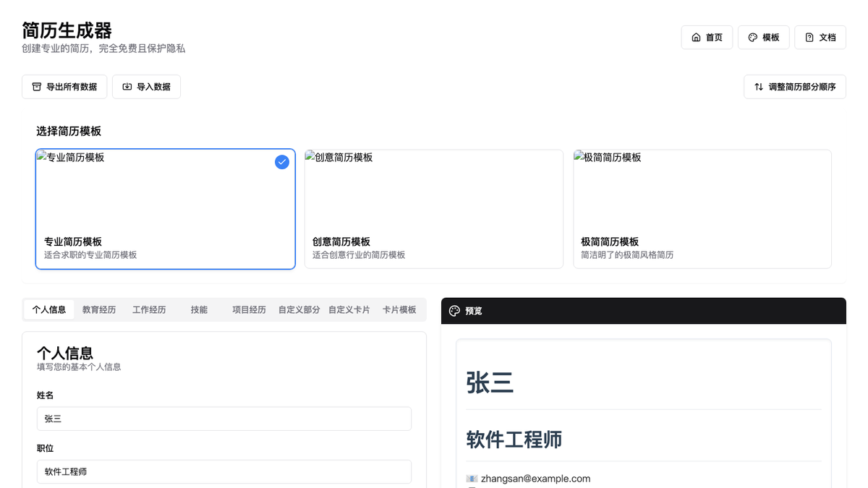This screenshot has height=488, width=868.
Task: Switch to the 项目经历 tab
Action: tap(249, 309)
